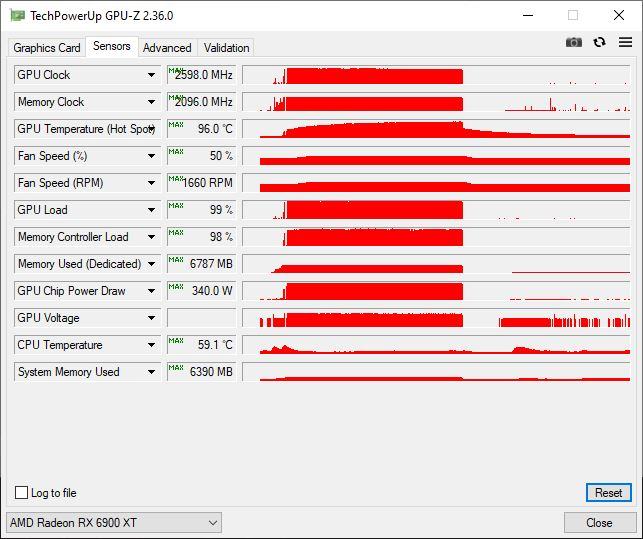This screenshot has width=643, height=539.
Task: Click the Close button at bottom
Action: tap(599, 523)
